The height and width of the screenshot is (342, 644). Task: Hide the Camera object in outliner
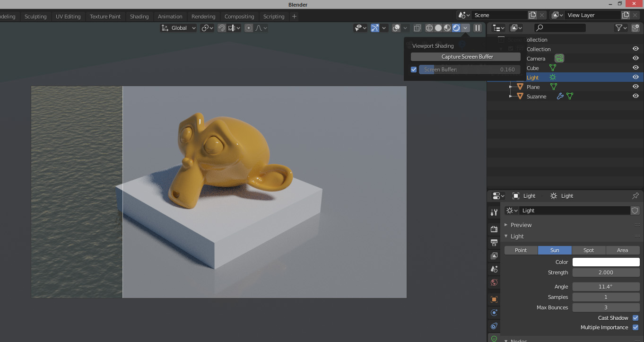(635, 58)
